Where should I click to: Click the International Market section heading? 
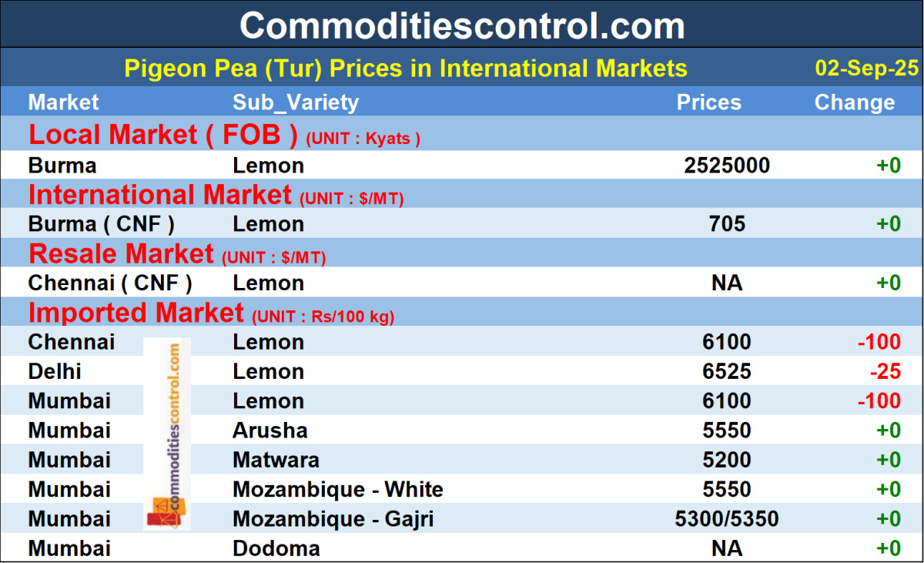pos(160,195)
